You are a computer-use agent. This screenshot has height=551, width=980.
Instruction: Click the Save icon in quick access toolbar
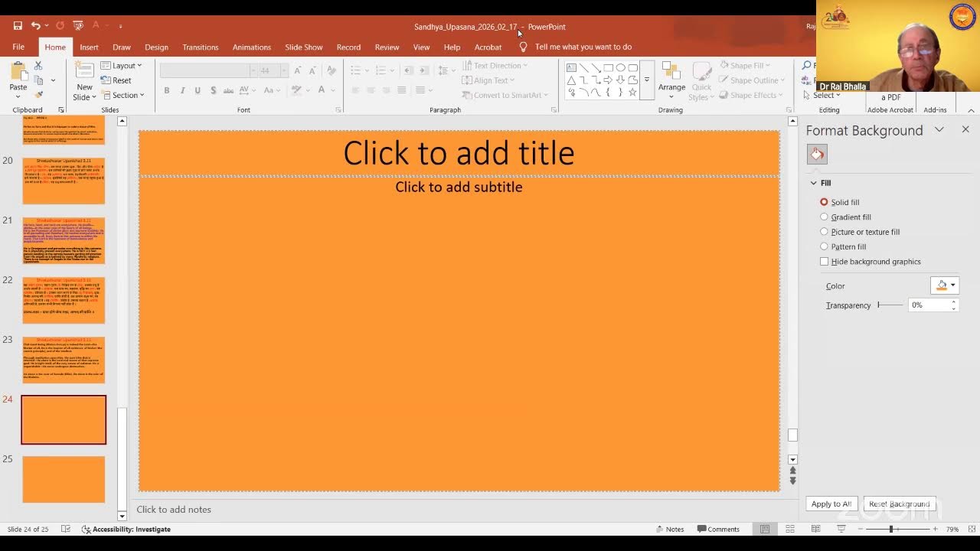point(18,26)
